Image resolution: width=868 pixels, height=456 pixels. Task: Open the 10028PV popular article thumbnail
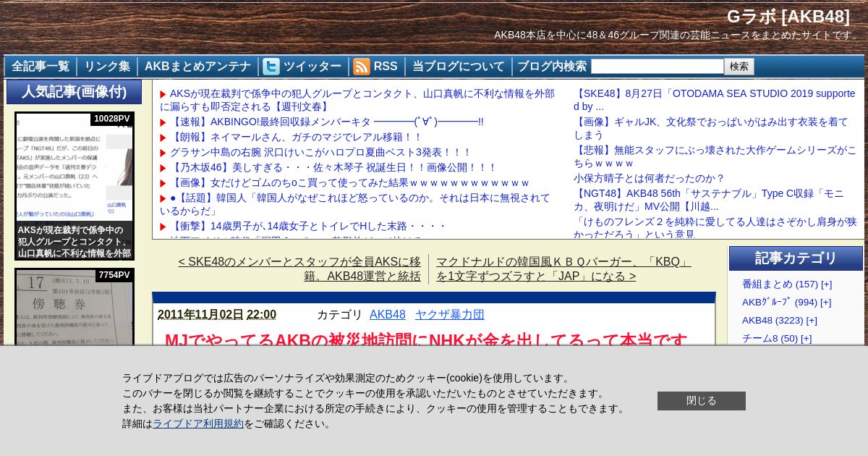point(75,186)
